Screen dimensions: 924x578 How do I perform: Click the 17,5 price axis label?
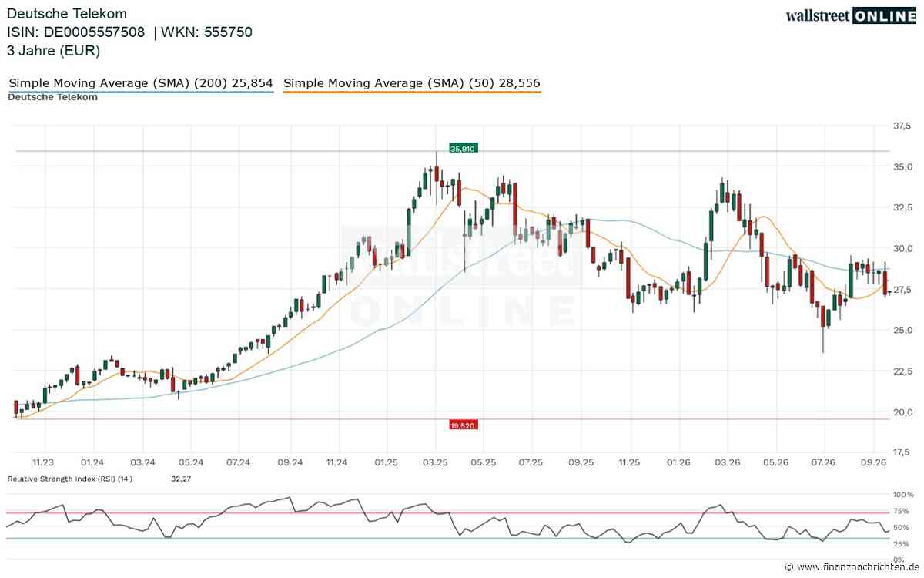(902, 452)
